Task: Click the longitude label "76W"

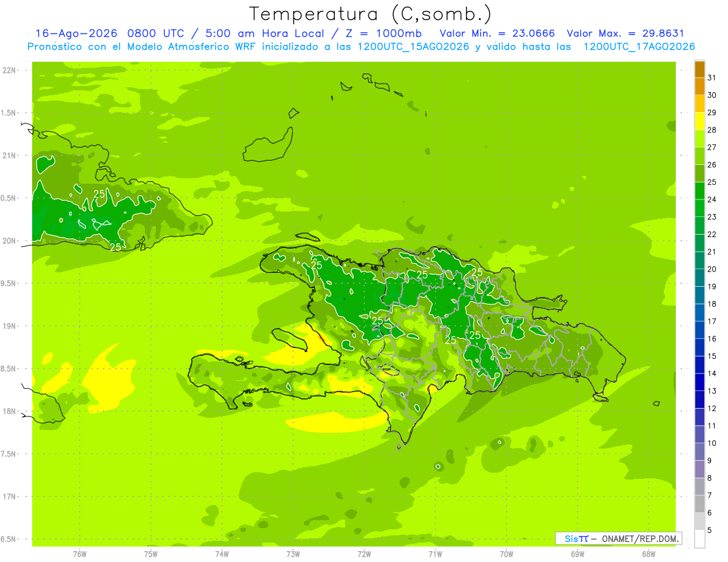Action: click(x=79, y=554)
